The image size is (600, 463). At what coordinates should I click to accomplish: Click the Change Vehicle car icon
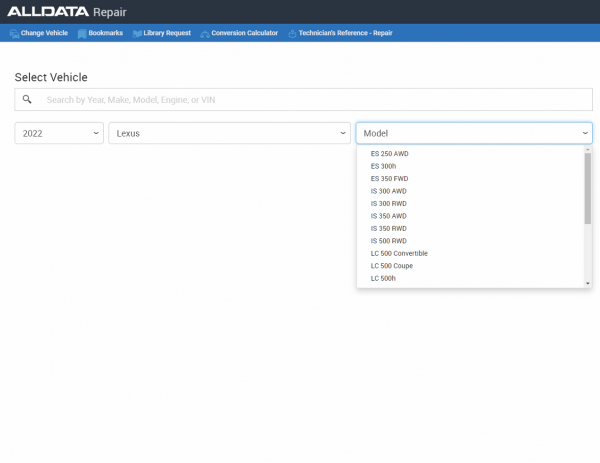tap(14, 34)
